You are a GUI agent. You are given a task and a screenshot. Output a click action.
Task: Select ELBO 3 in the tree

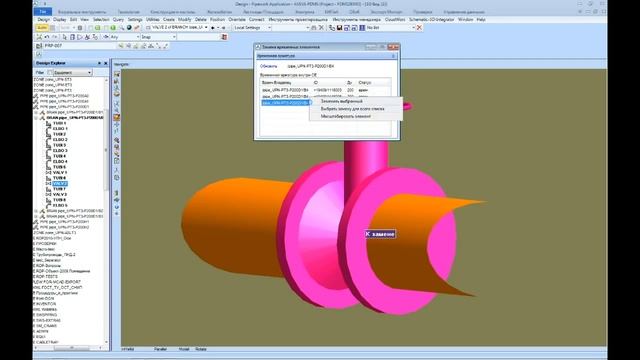click(x=60, y=151)
